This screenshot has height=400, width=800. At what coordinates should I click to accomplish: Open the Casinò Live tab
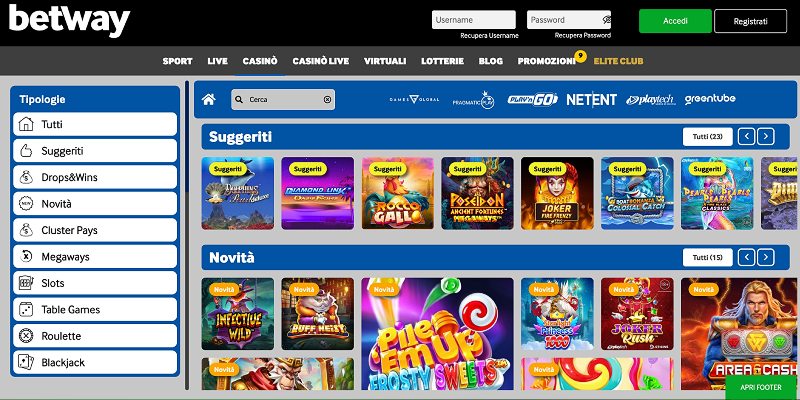pyautogui.click(x=320, y=61)
